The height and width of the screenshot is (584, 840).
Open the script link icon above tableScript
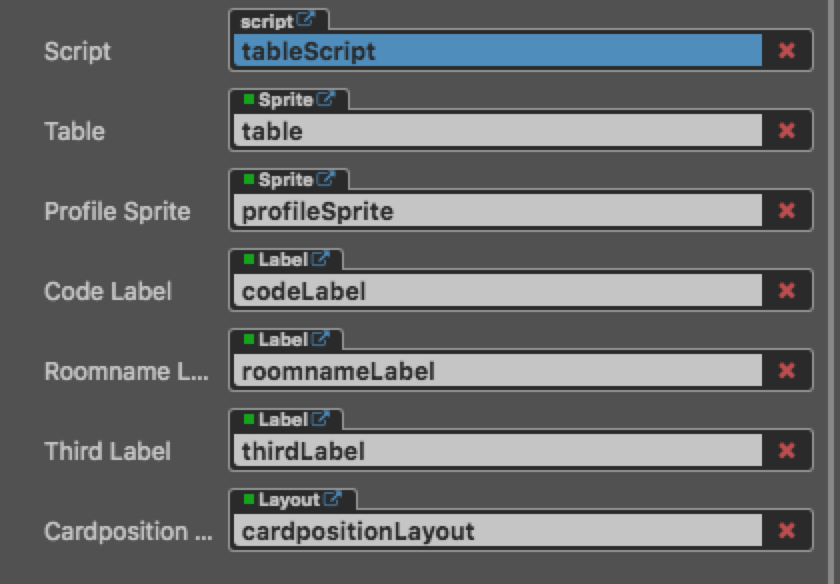click(306, 20)
